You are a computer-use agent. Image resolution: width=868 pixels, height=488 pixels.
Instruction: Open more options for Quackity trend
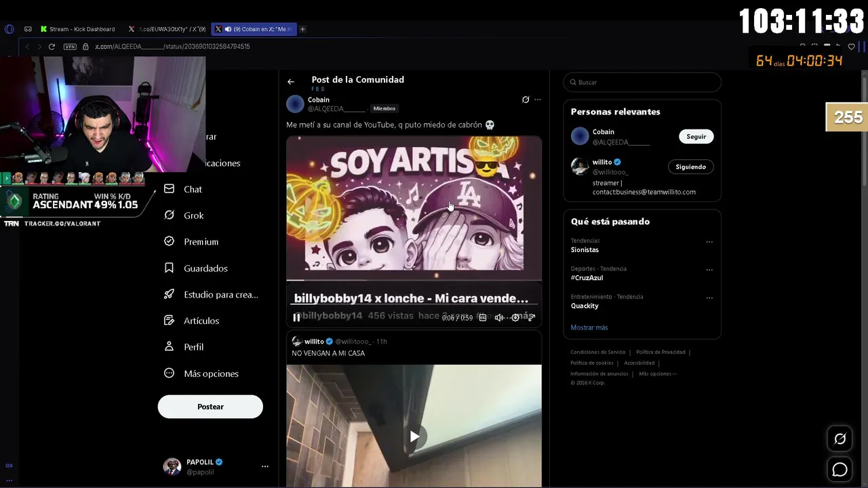709,298
